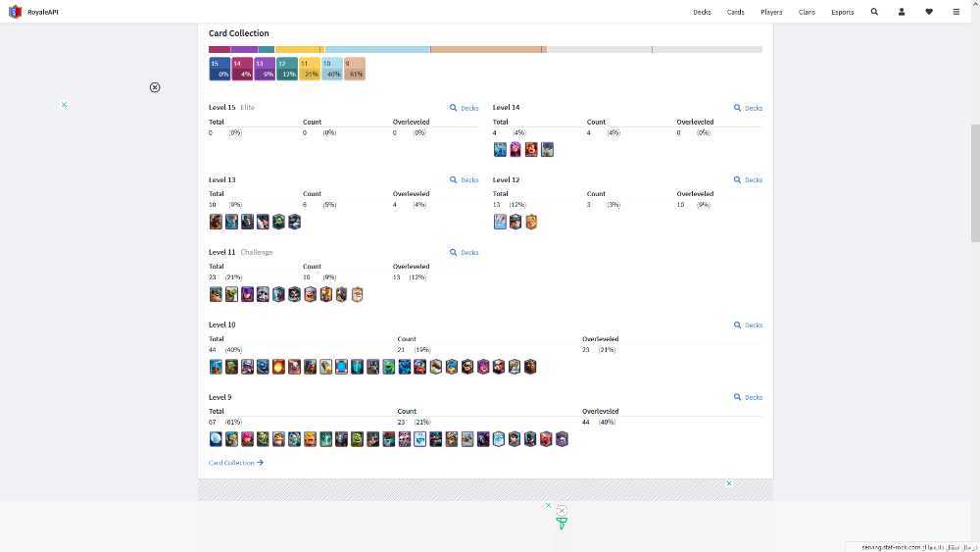Click the first card in Level 12 row

coord(500,222)
